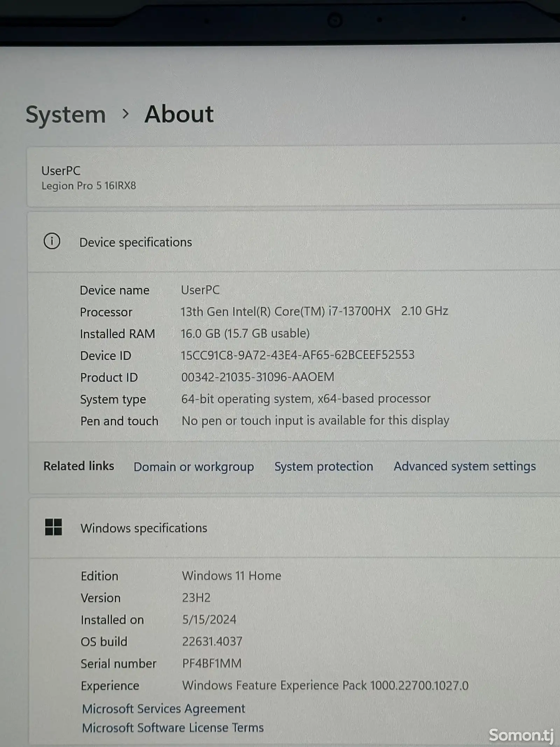Click the Pen and touch label
The width and height of the screenshot is (560, 747).
(x=119, y=421)
